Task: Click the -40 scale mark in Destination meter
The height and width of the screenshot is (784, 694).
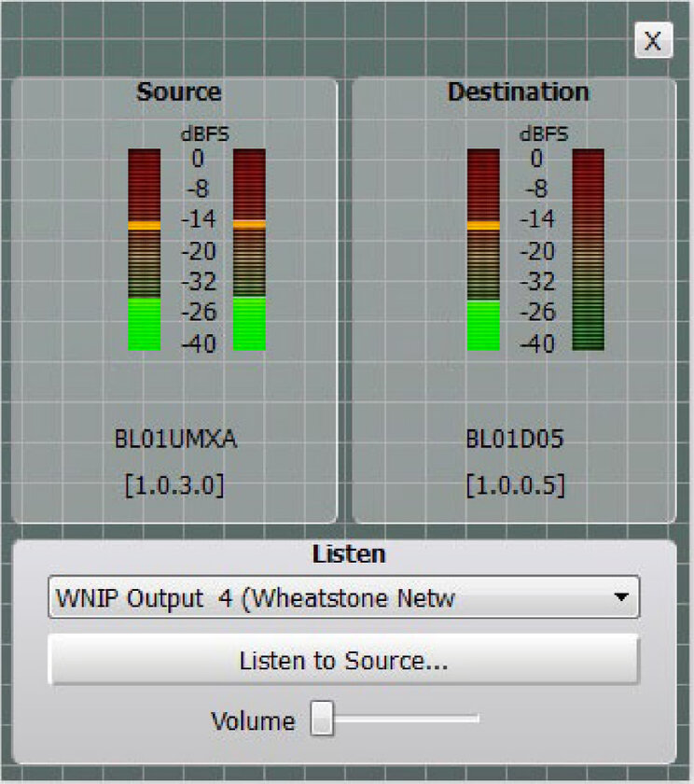Action: pyautogui.click(x=537, y=344)
